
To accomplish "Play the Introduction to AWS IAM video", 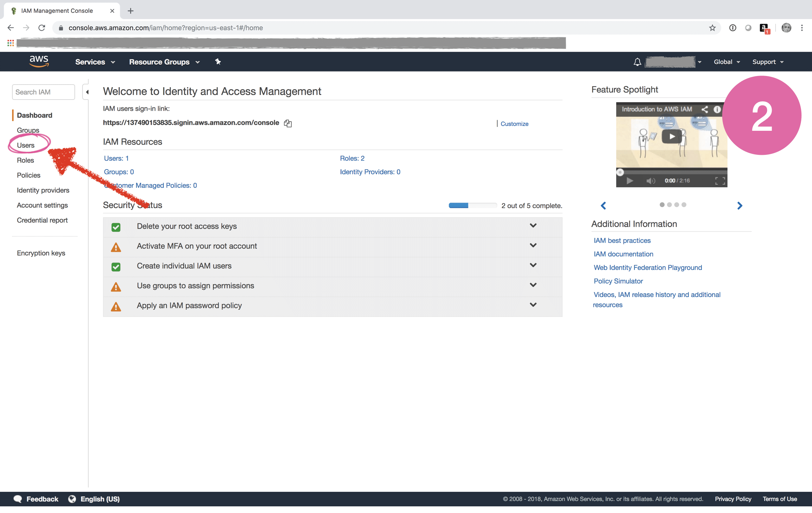I will click(672, 137).
